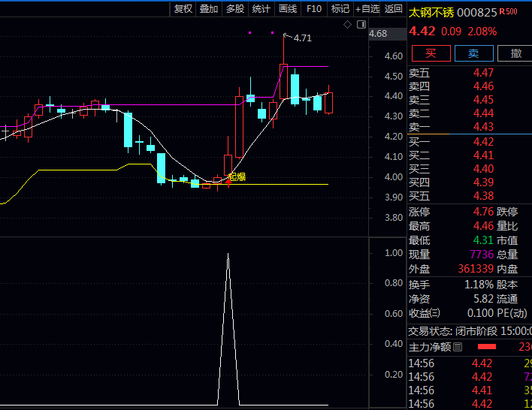This screenshot has width=532, height=410.
Task: Select the 买二 price 4.41
Action: pos(483,155)
